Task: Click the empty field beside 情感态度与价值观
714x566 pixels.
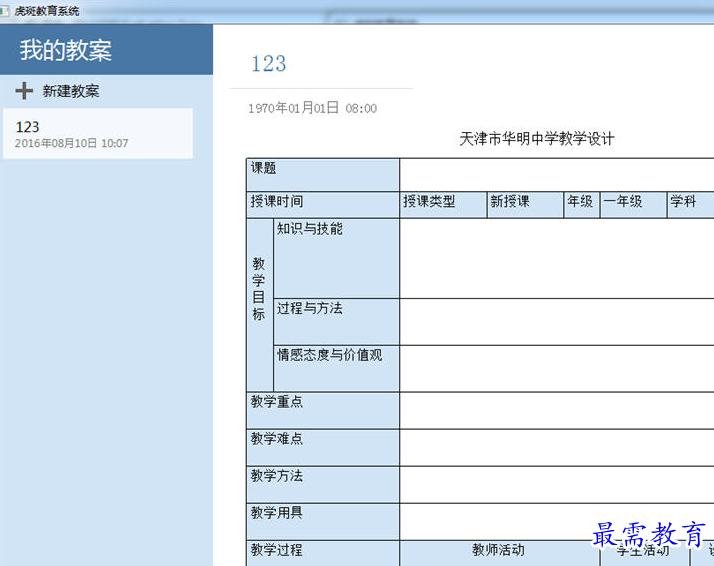Action: (556, 368)
